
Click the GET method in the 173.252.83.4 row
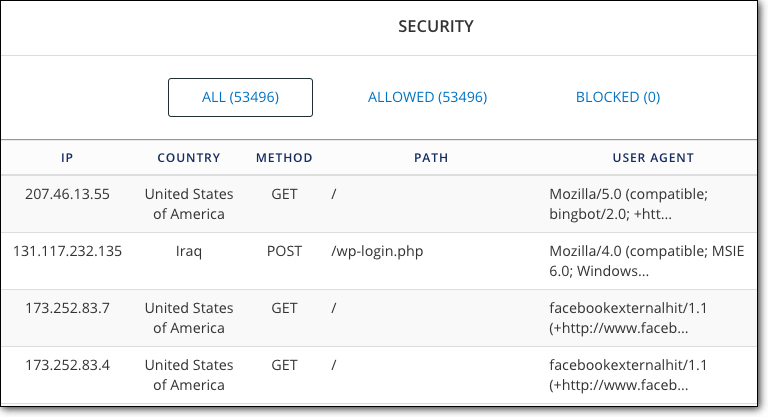coord(284,365)
